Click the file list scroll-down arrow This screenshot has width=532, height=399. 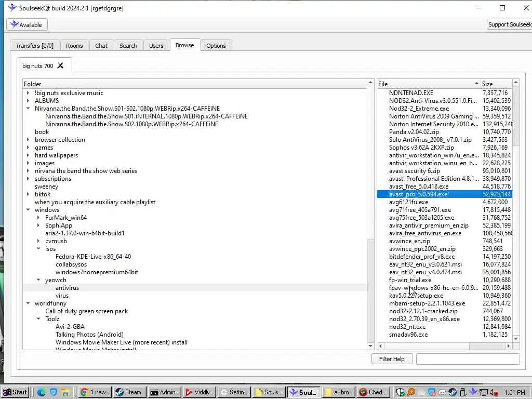point(516,339)
